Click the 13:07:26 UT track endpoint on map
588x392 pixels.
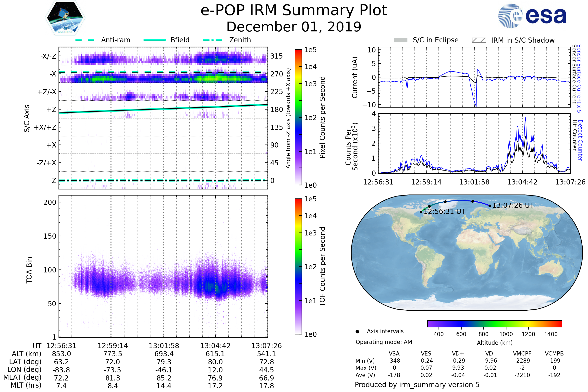[x=490, y=206]
